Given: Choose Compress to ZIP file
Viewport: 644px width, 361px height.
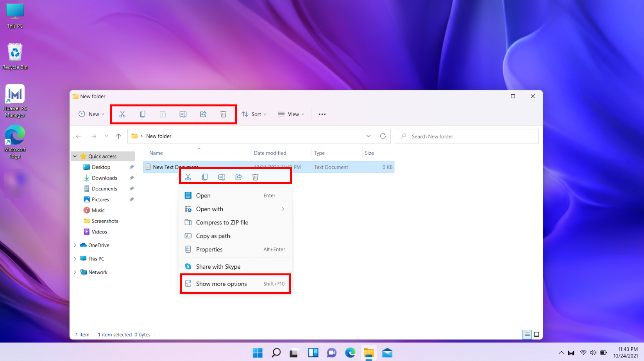Looking at the screenshot, I should click(x=235, y=223).
